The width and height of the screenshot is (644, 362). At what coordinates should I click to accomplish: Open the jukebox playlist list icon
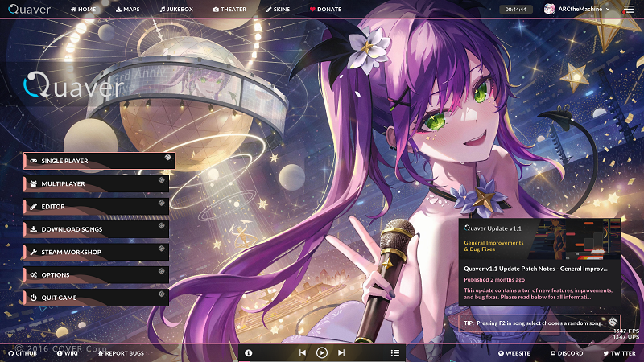(395, 352)
